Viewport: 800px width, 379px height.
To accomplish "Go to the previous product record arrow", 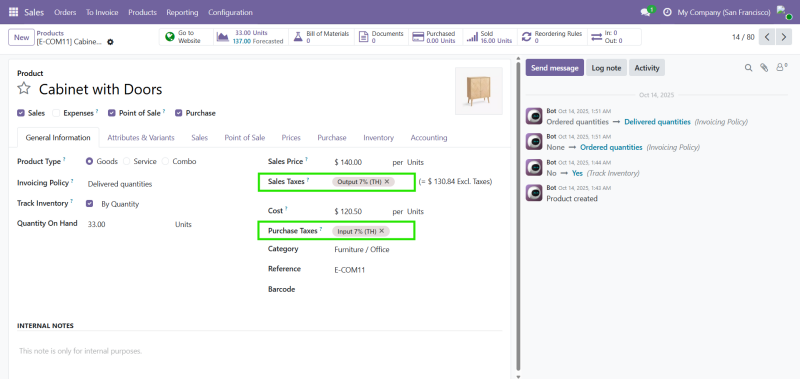I will pos(767,37).
